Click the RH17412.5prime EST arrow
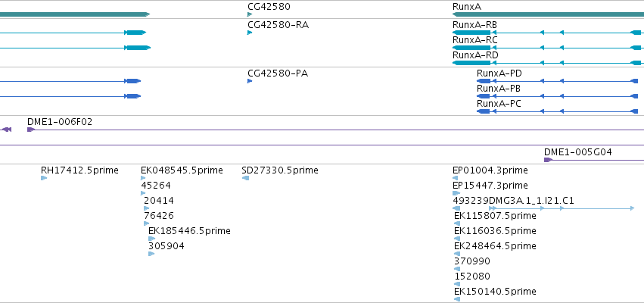Image resolution: width=644 pixels, height=303 pixels. pos(44,178)
